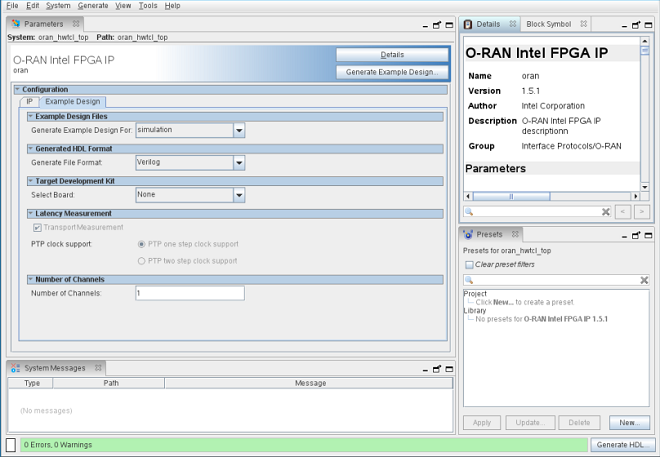Close the Block Symbol tab X icon
This screenshot has height=457, width=660.
click(583, 24)
